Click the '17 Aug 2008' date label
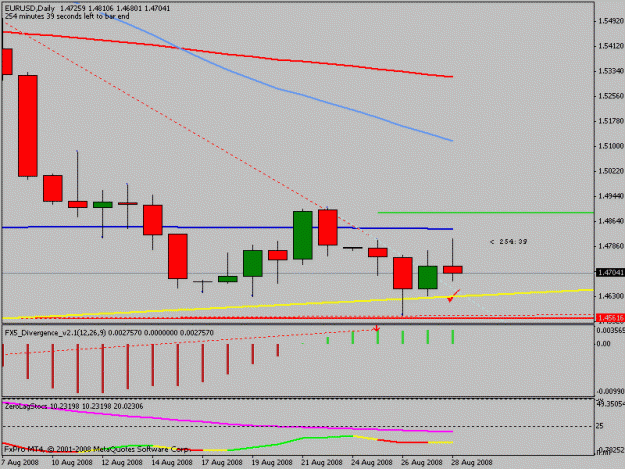Screen dimensions: 625x469 [222, 463]
